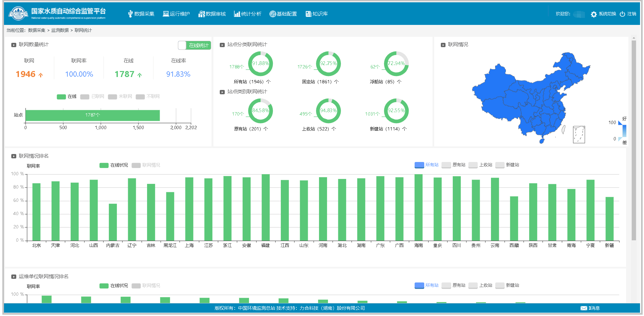The image size is (644, 316).
Task: Click the 基础配置 globe icon
Action: click(x=273, y=14)
